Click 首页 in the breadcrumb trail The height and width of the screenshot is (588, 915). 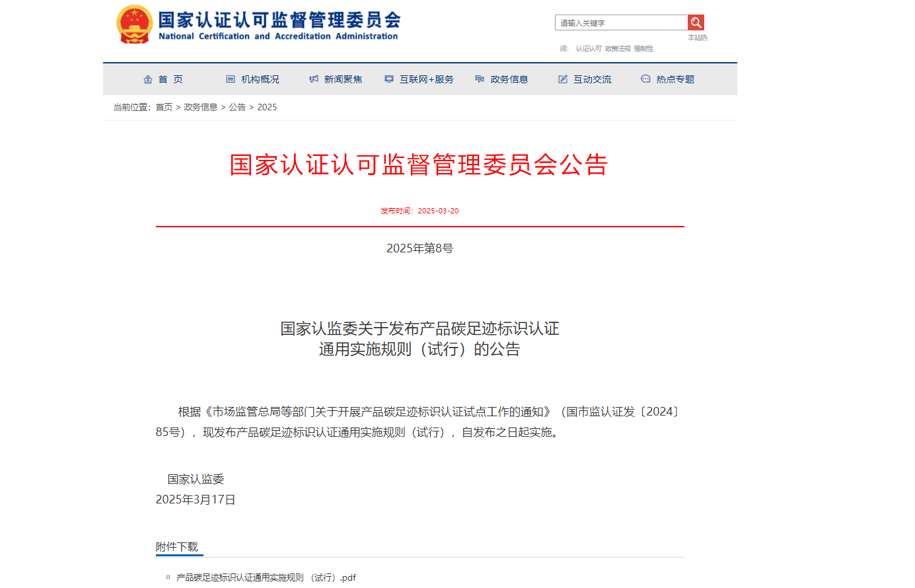163,107
